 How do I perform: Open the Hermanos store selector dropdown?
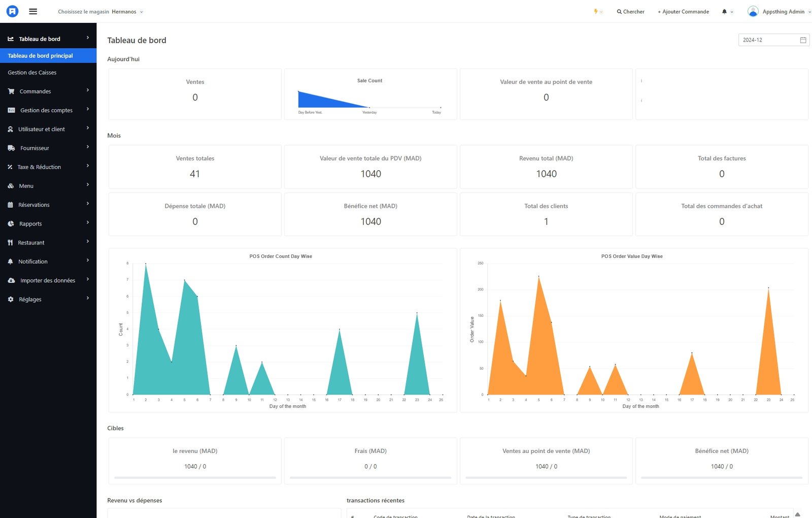pyautogui.click(x=127, y=12)
